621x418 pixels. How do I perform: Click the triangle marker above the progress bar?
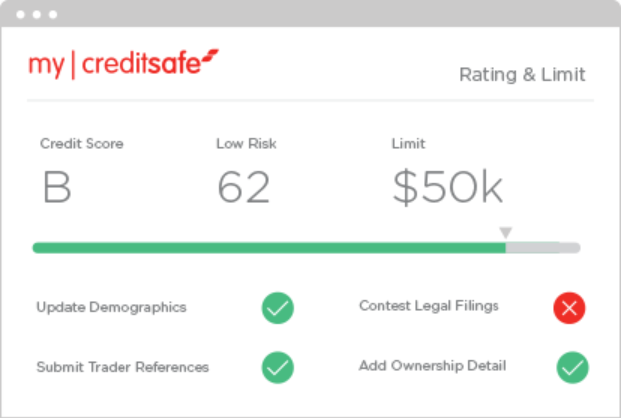506,233
